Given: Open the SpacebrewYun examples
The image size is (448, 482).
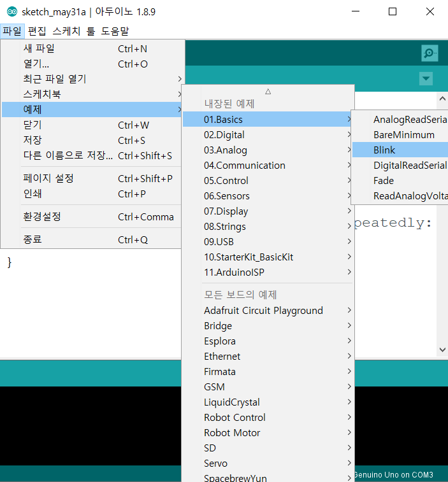Looking at the screenshot, I should (x=268, y=478).
